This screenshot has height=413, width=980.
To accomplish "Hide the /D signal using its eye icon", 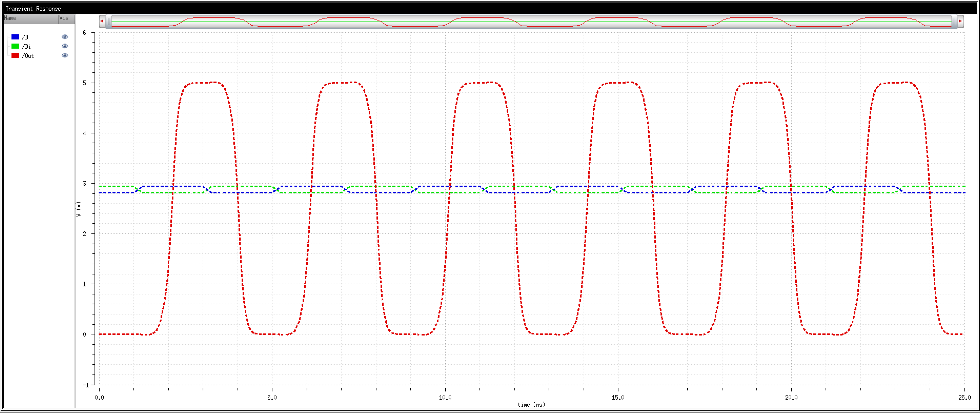I will coord(65,37).
